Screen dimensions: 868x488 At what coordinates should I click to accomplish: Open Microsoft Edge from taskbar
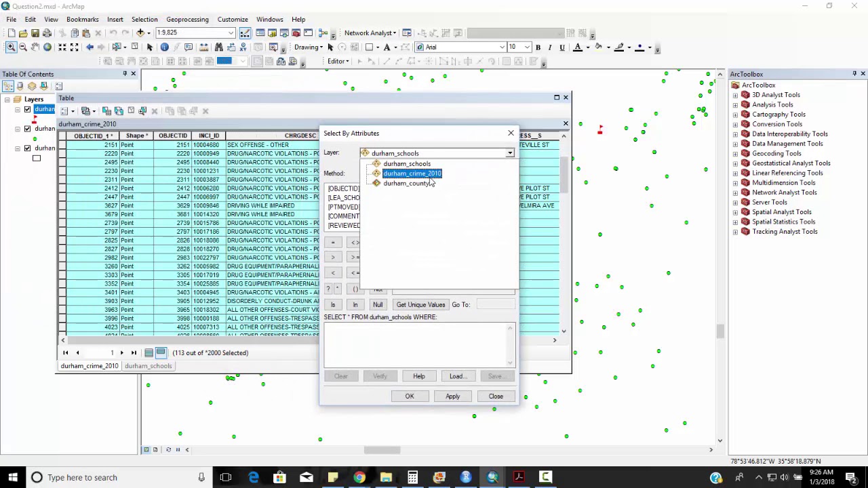tap(253, 477)
